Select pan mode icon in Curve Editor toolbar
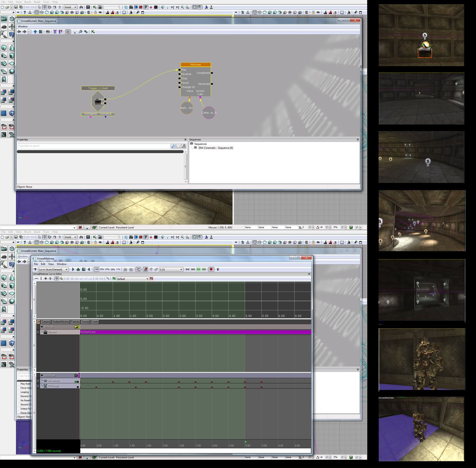Viewport: 476px width, 468px height. [57, 279]
